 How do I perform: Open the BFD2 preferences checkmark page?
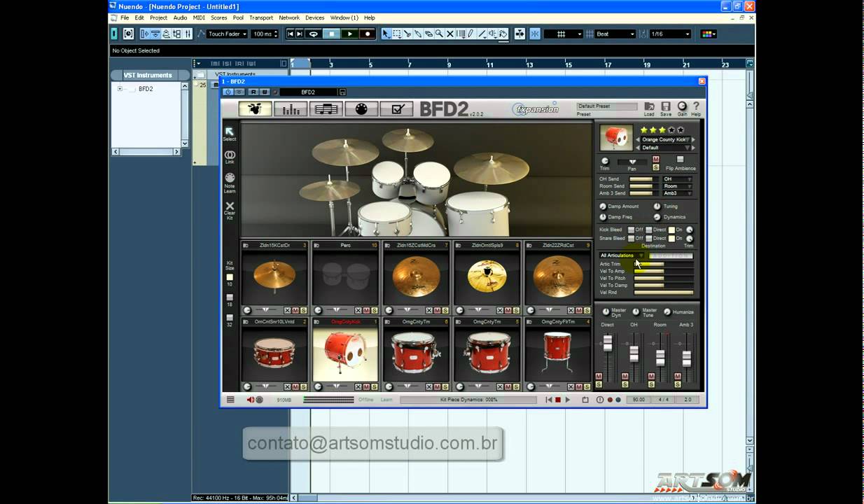point(397,108)
